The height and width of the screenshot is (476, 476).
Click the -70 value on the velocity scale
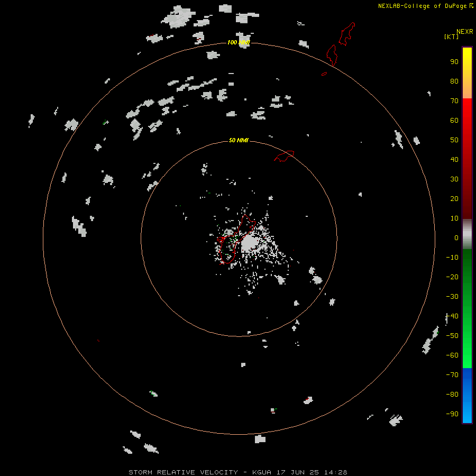click(x=452, y=375)
